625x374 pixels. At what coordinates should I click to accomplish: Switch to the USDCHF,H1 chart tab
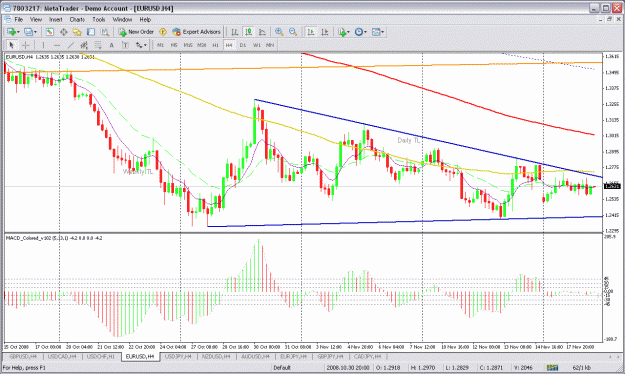point(101,356)
